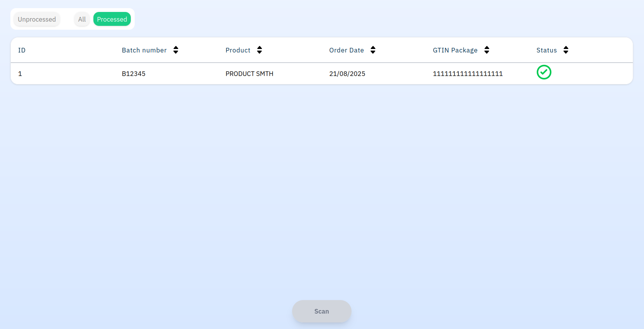Click the GTIN Package header label

click(455, 51)
